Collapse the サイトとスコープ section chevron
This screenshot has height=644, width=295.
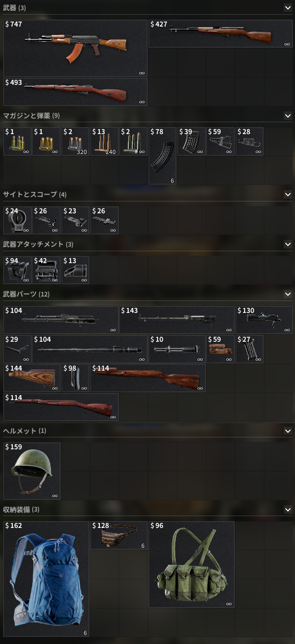click(x=288, y=194)
